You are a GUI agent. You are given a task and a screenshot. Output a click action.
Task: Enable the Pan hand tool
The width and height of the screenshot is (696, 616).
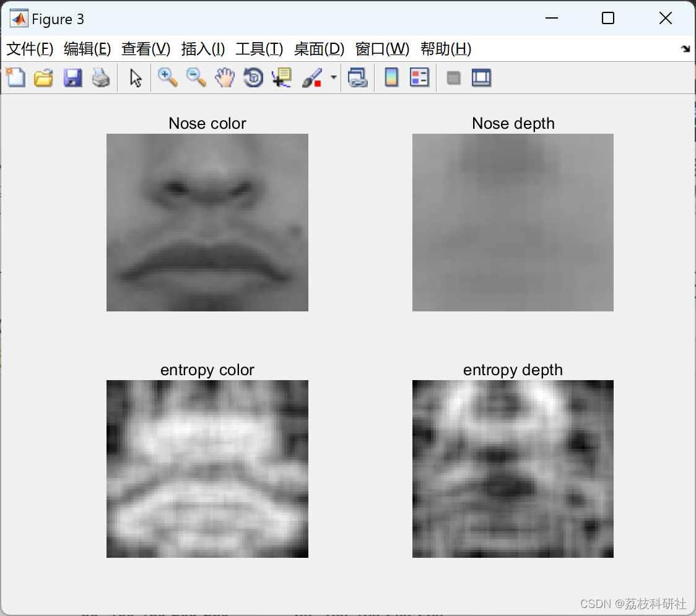tap(225, 77)
